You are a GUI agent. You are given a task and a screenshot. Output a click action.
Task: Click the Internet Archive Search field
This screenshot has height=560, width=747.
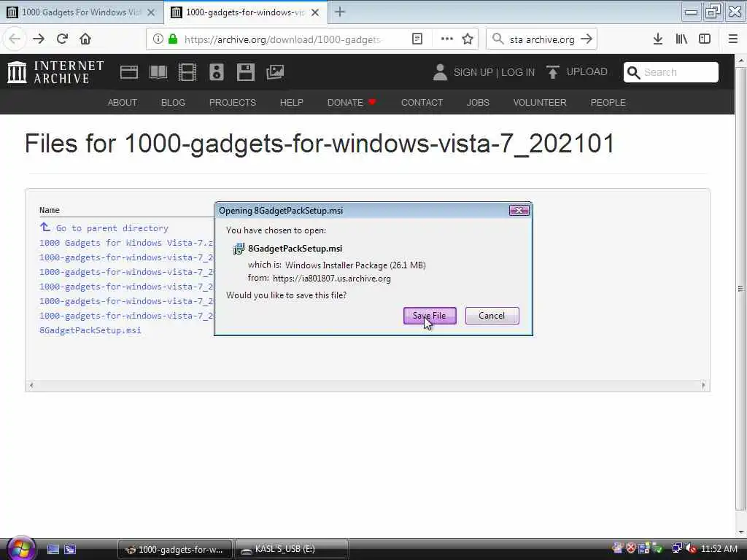pos(671,72)
